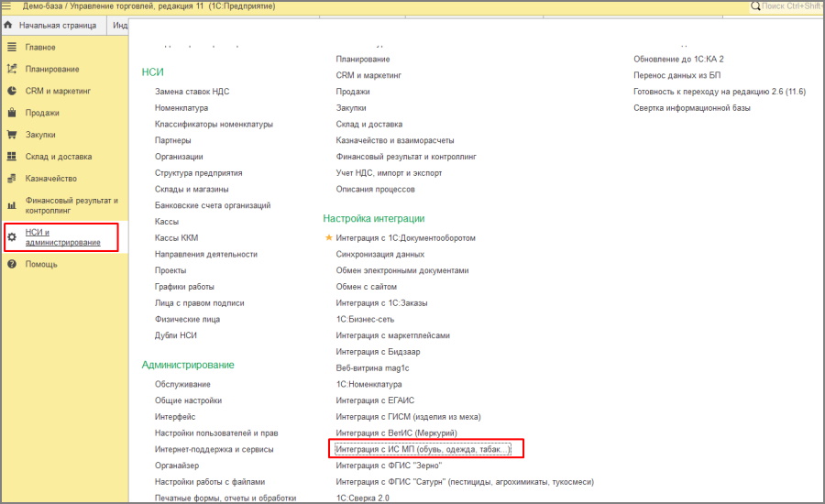Open Помощь sidebar section
Image resolution: width=825 pixels, height=504 pixels.
point(41,264)
